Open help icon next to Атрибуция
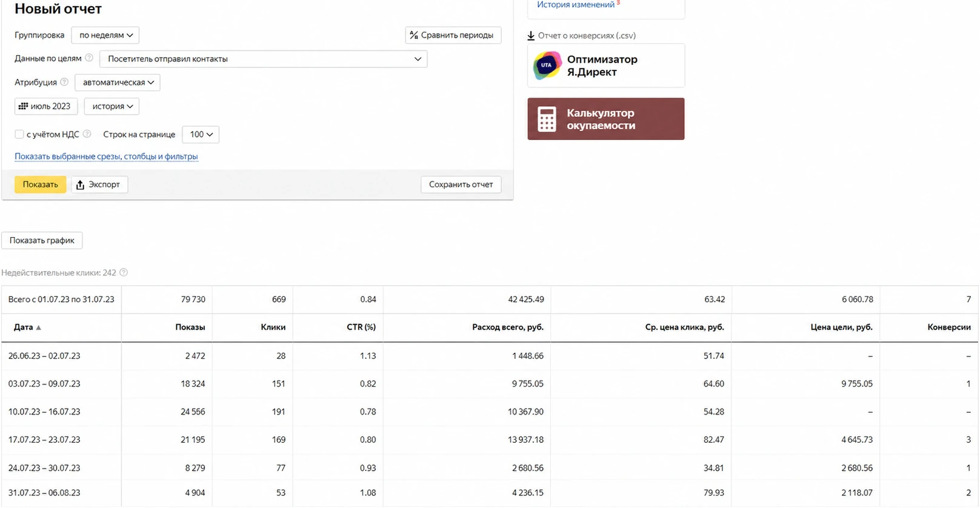Screen dimensions: 980x508 pyautogui.click(x=64, y=82)
